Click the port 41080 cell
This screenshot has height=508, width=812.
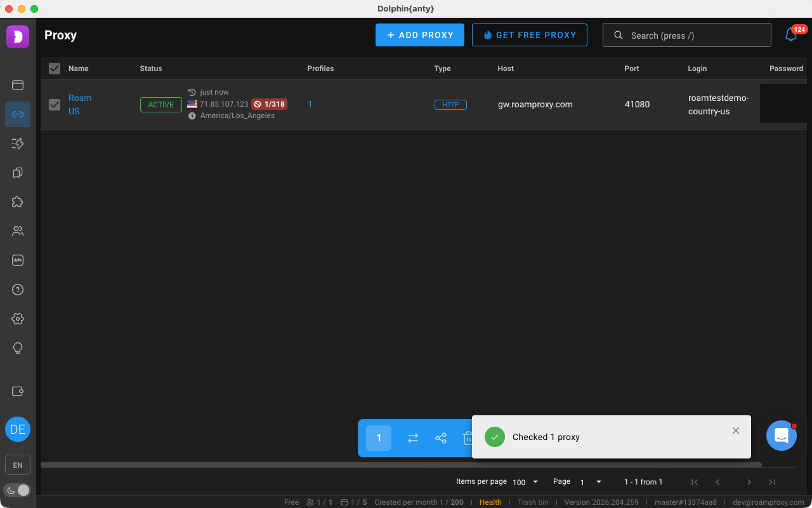coord(638,104)
